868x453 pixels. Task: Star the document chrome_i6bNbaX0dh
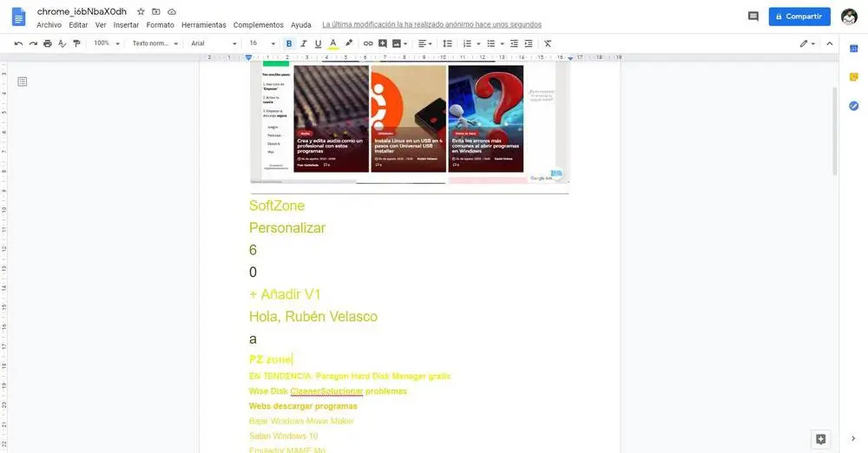pyautogui.click(x=141, y=11)
